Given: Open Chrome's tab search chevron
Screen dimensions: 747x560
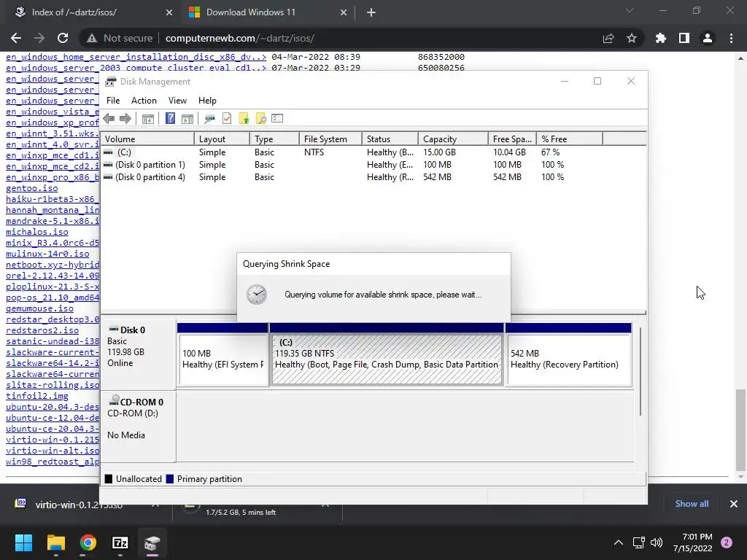Looking at the screenshot, I should (x=630, y=10).
